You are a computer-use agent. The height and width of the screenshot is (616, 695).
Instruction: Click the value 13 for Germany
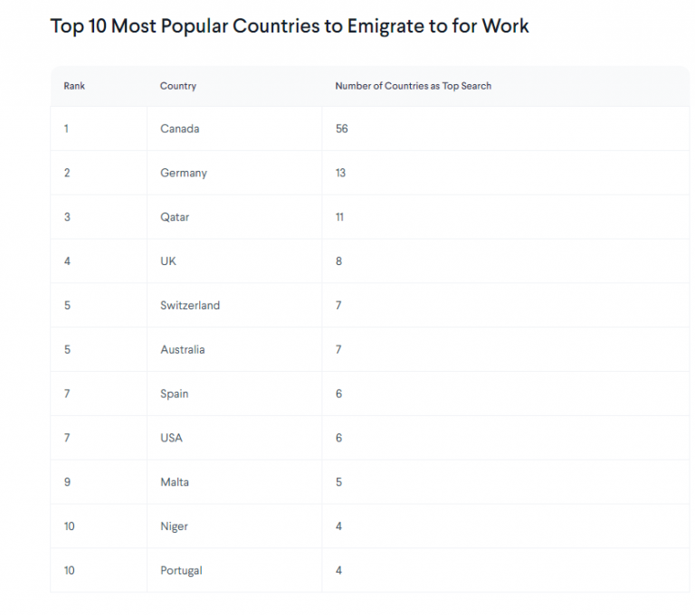tap(340, 173)
